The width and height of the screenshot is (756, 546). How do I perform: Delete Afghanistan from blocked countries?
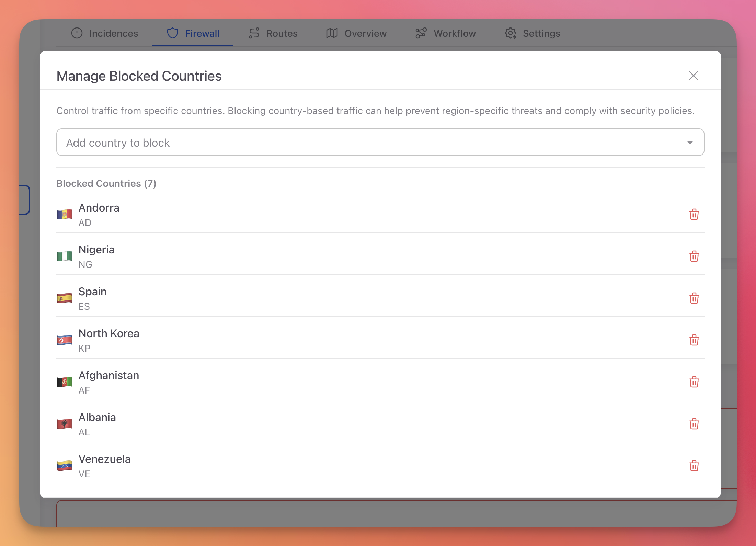point(694,382)
